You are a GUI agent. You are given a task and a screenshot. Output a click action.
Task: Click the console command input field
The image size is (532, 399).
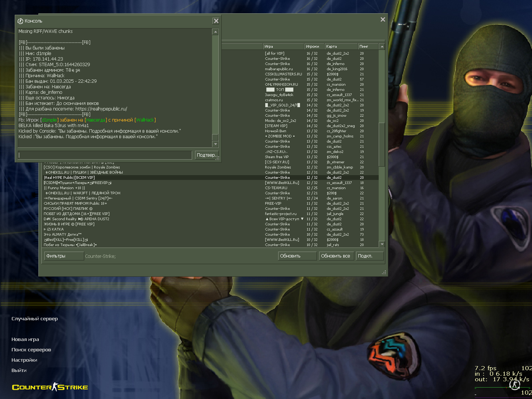pos(105,155)
